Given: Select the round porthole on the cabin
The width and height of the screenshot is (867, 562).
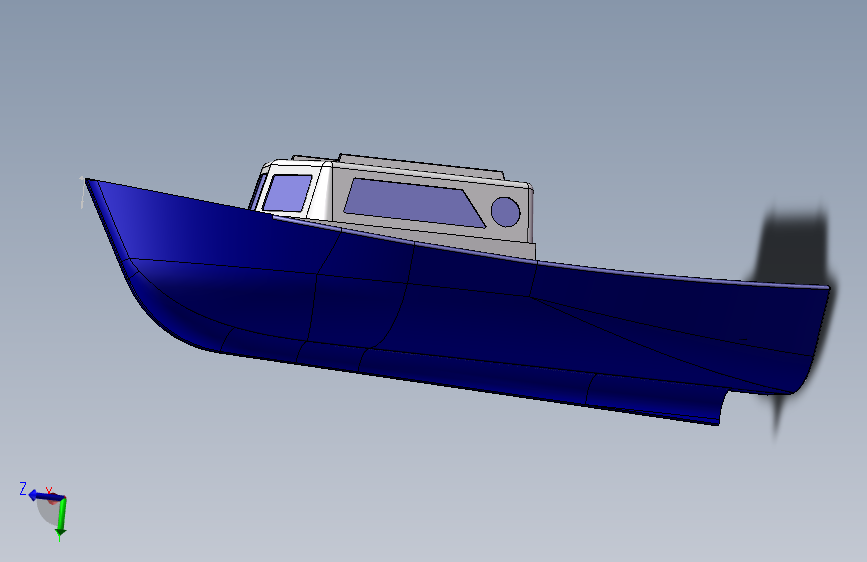Looking at the screenshot, I should pos(505,212).
